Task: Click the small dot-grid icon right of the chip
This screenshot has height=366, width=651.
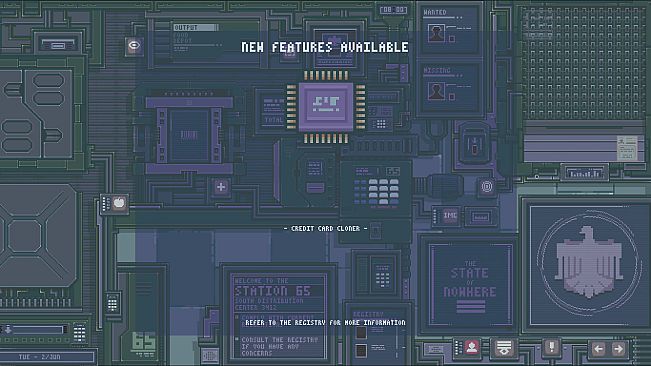Action: (x=381, y=124)
